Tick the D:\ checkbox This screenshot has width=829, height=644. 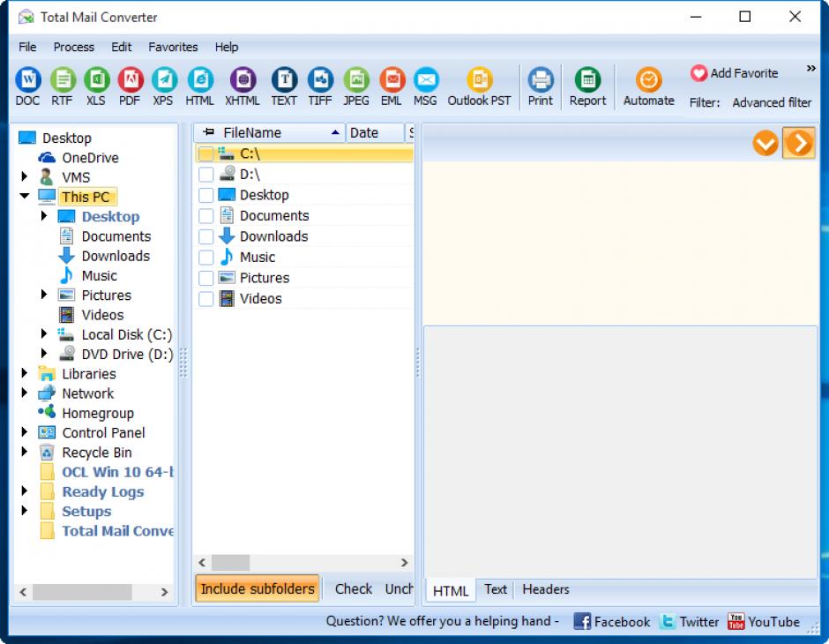205,175
